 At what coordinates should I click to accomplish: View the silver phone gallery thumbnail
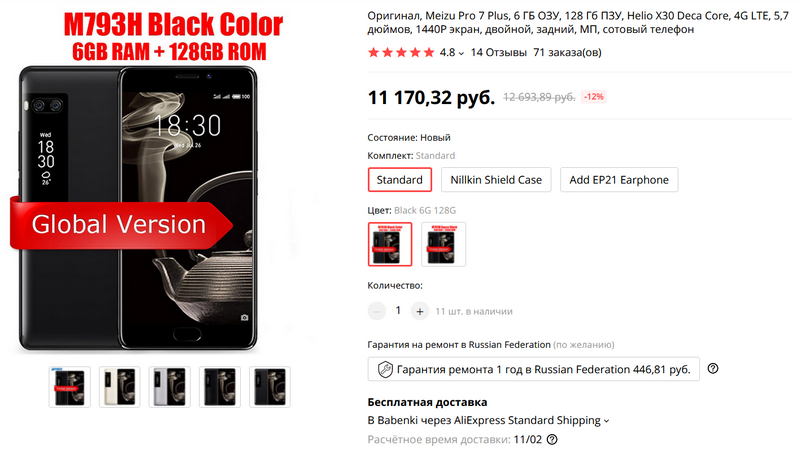(x=169, y=387)
